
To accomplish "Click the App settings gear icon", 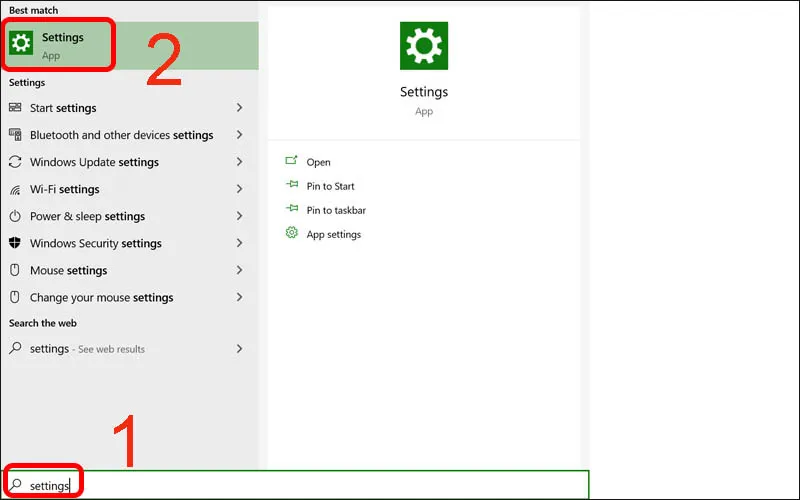I will (x=291, y=233).
